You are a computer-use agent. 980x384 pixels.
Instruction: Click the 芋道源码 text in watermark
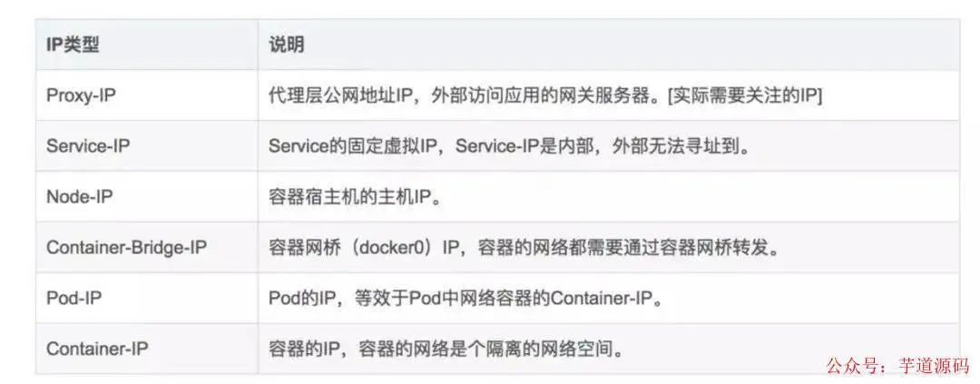coord(934,366)
